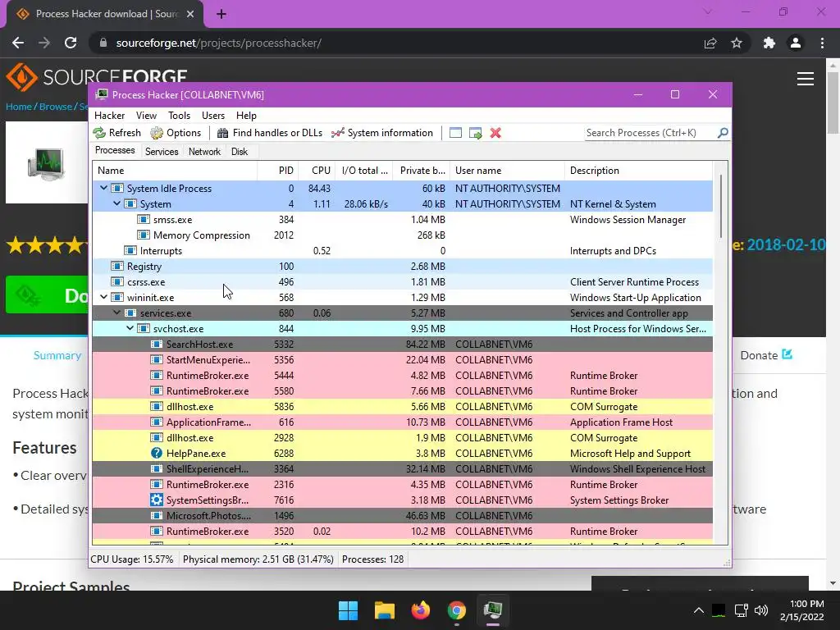Sort by the Name column header
Screen dimensions: 840x630
coord(176,171)
